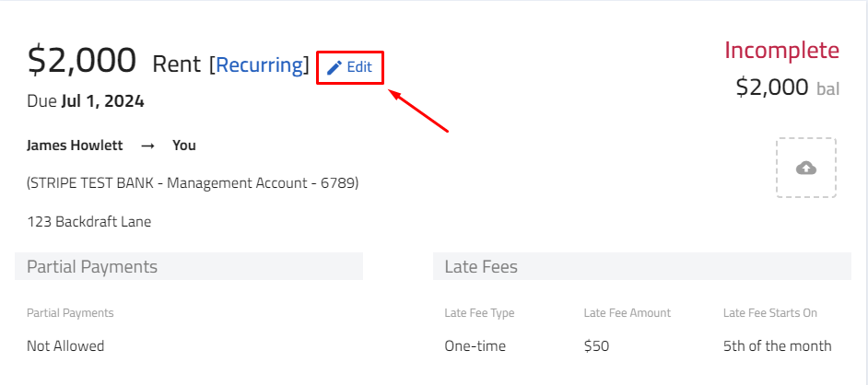
Task: Select the Partial Payments section header
Action: [189, 266]
